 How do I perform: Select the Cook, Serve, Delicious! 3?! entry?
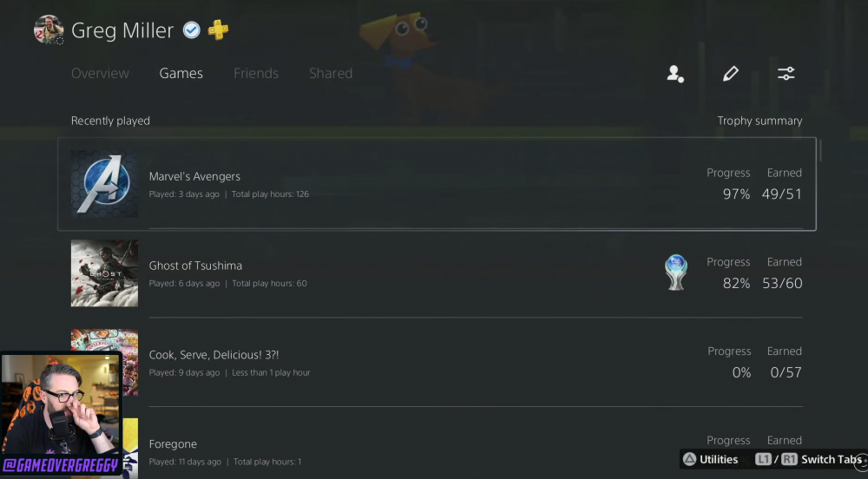[x=437, y=363]
